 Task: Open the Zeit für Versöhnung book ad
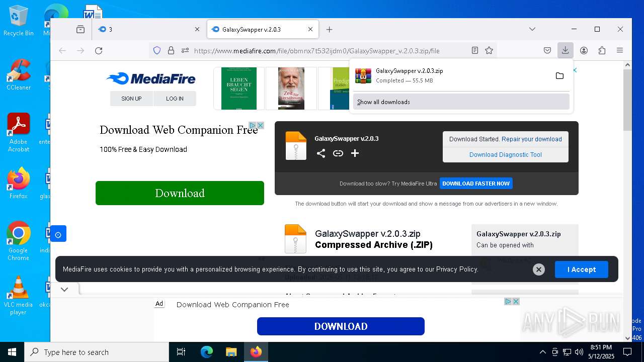pyautogui.click(x=291, y=88)
